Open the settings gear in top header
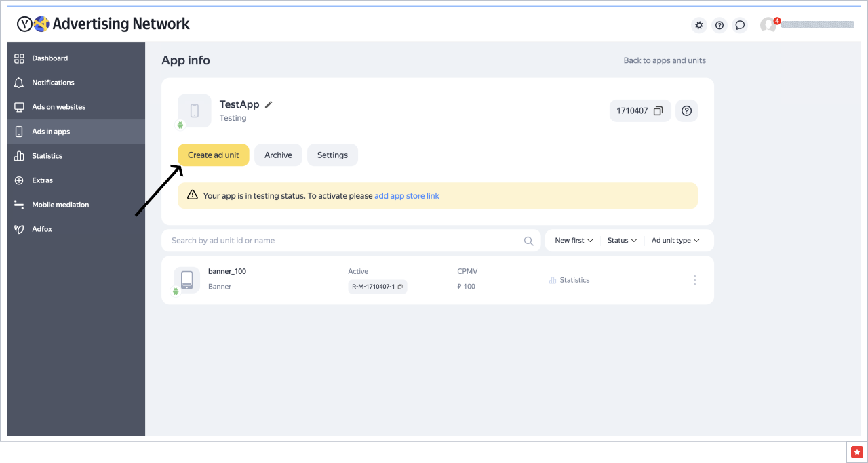Image resolution: width=868 pixels, height=463 pixels. tap(698, 25)
